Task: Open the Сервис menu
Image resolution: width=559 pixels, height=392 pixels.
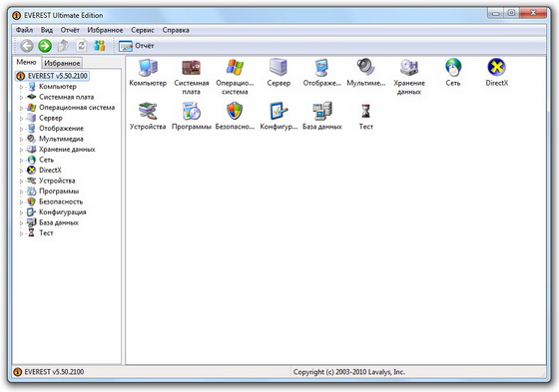Action: (x=142, y=30)
